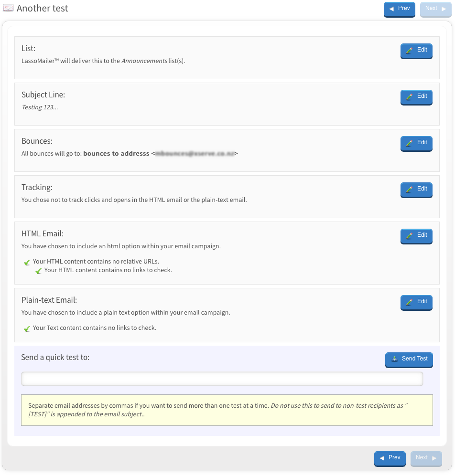Edit the Tracking settings
The image size is (455, 476).
(x=416, y=189)
